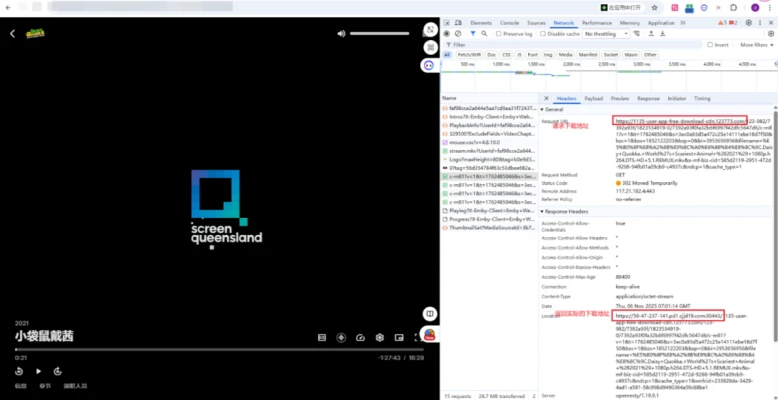The width and height of the screenshot is (779, 401).
Task: Open the playback speed gauge icon
Action: pyautogui.click(x=361, y=338)
